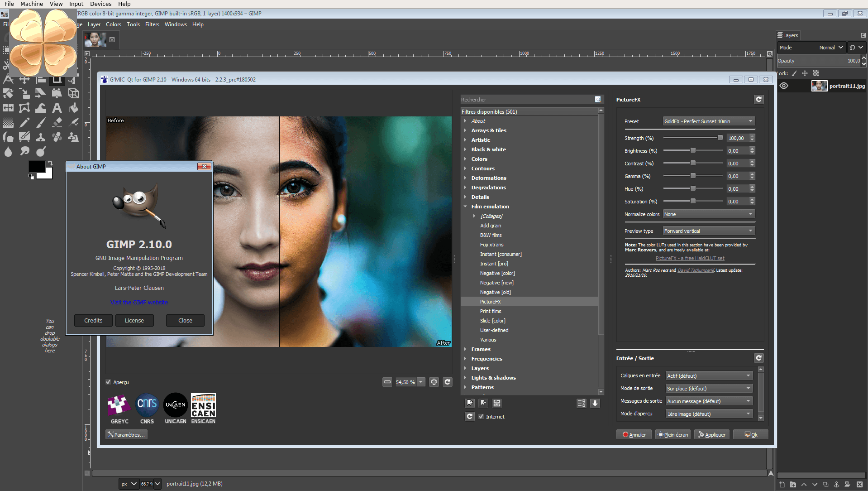Select the Clone stamp tool

point(41,137)
